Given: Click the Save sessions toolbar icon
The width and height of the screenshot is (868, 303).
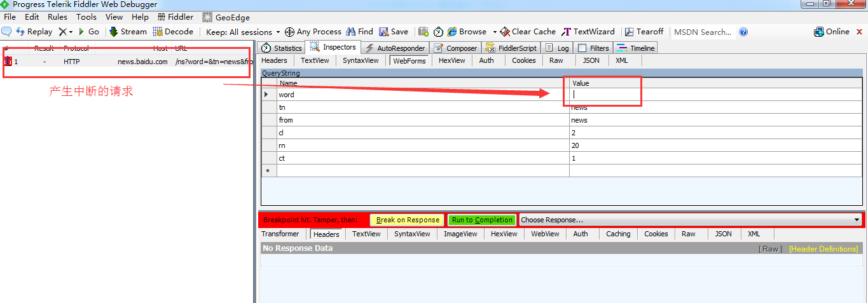Looking at the screenshot, I should (x=384, y=32).
